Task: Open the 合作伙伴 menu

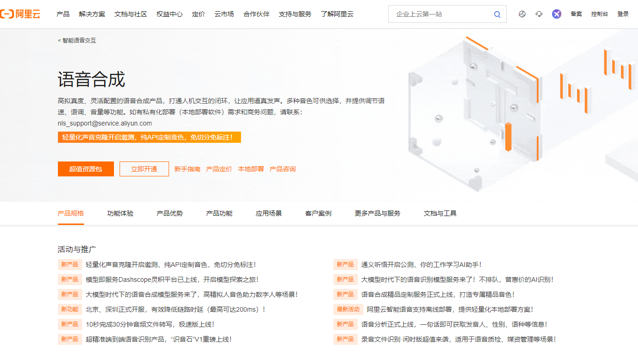Action: click(256, 14)
